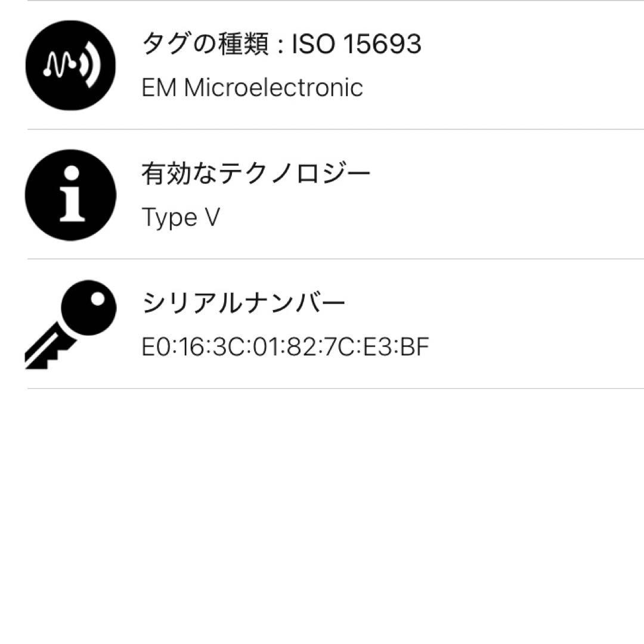Click the "ISO 15693" tag standard text

357,45
